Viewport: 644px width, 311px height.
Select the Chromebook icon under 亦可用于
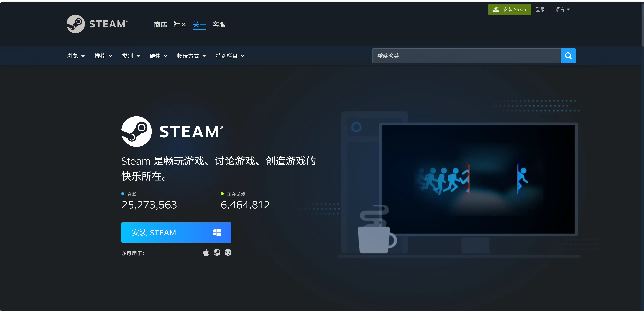click(228, 253)
